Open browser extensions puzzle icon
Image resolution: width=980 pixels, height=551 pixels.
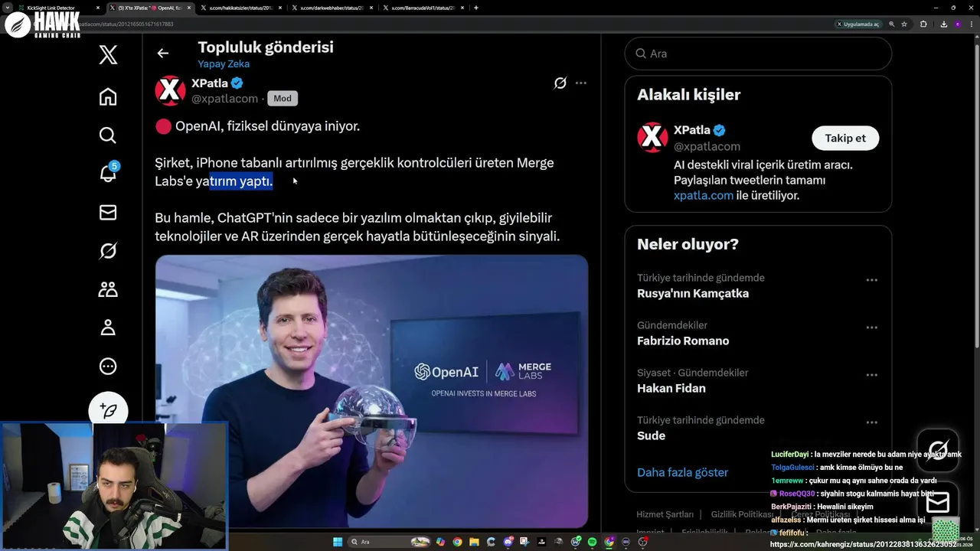pos(923,24)
